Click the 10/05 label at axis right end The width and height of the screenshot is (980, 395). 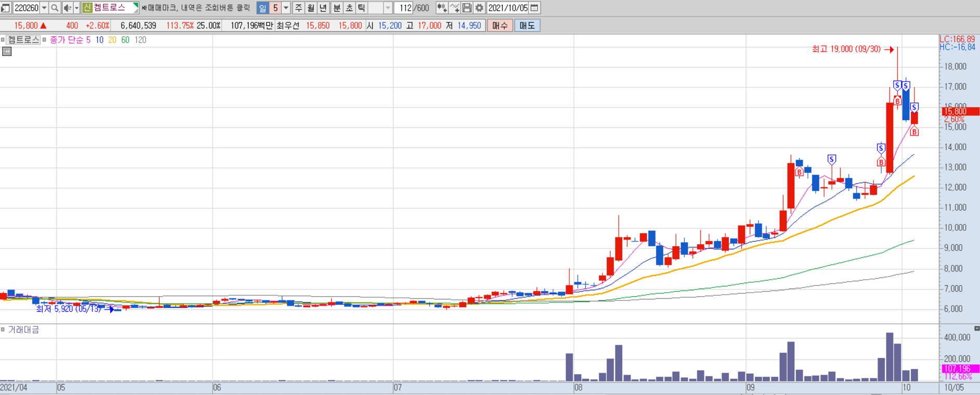tap(954, 388)
